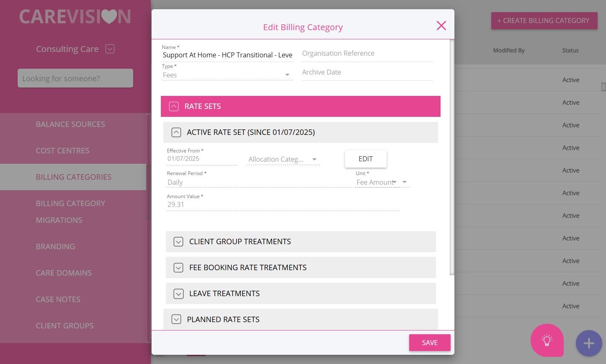Collapse the RATE SETS section
Viewport: 606px width, 364px height.
point(174,106)
